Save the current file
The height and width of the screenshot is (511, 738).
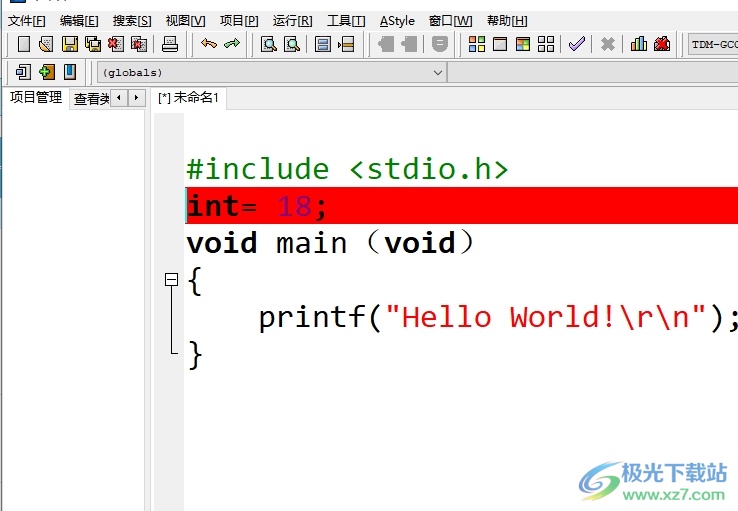pyautogui.click(x=70, y=44)
